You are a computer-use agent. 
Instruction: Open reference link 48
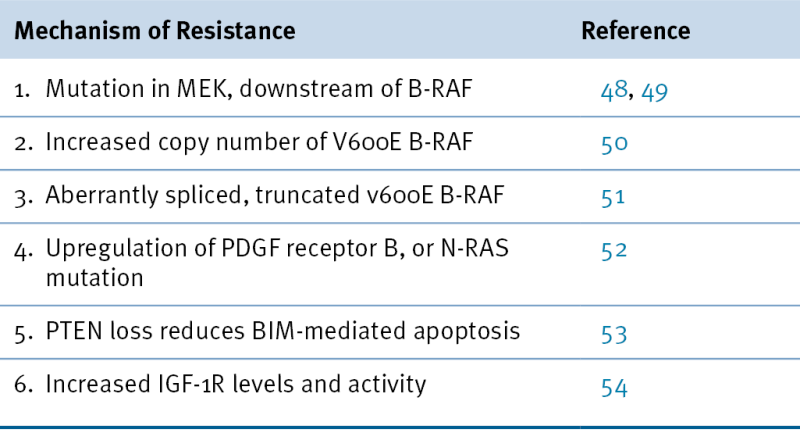point(612,91)
